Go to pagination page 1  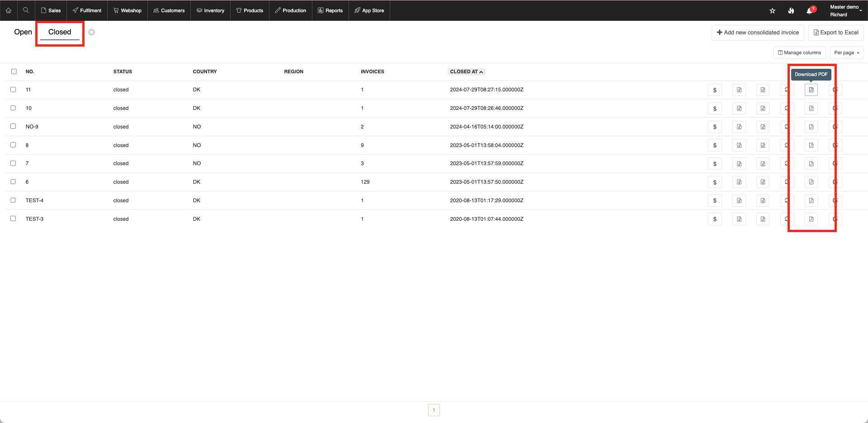[x=434, y=410]
